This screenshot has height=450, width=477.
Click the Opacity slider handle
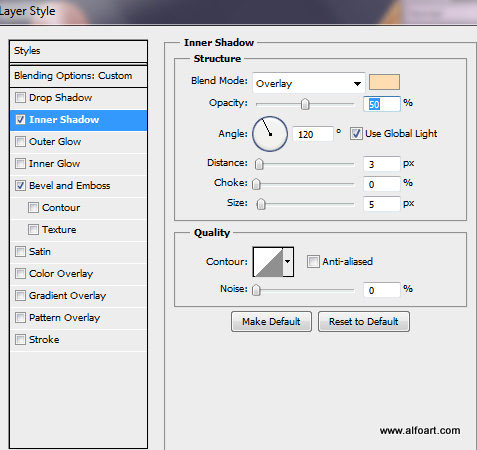(305, 104)
